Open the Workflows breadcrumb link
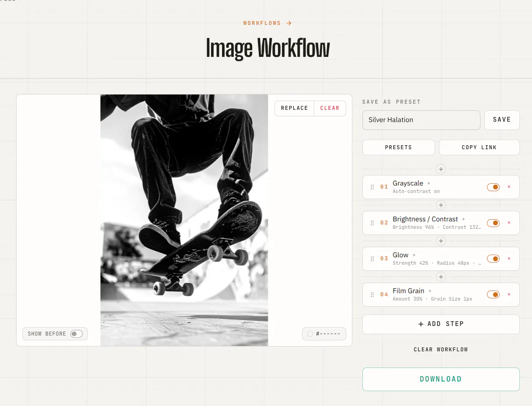 [x=262, y=23]
